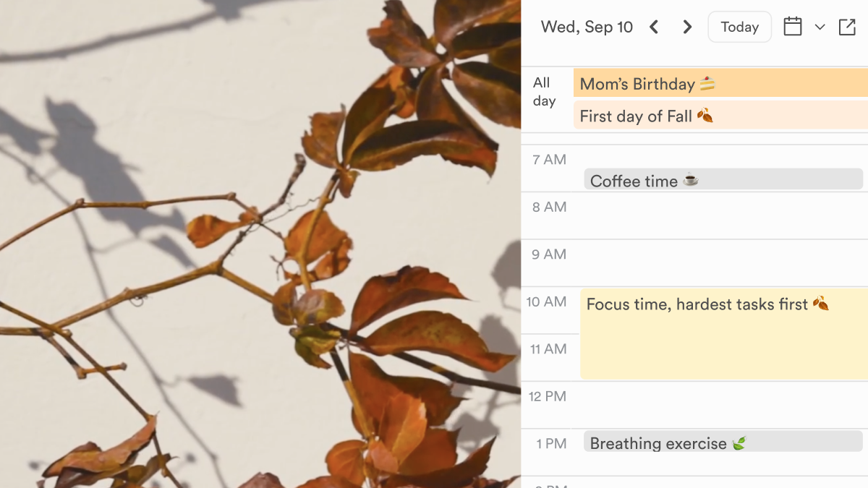Viewport: 868px width, 488px height.
Task: Expand the calendar view dropdown chevron
Action: tap(820, 27)
